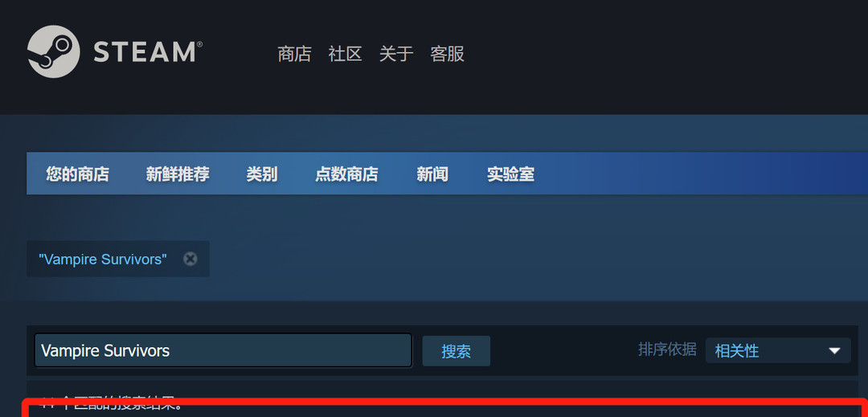Focus the Vampire Survivors search field
Viewport: 868px width, 417px height.
(223, 350)
